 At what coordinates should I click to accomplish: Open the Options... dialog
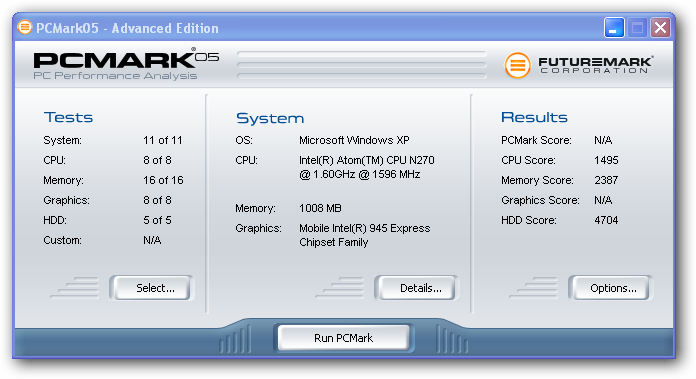tap(610, 288)
